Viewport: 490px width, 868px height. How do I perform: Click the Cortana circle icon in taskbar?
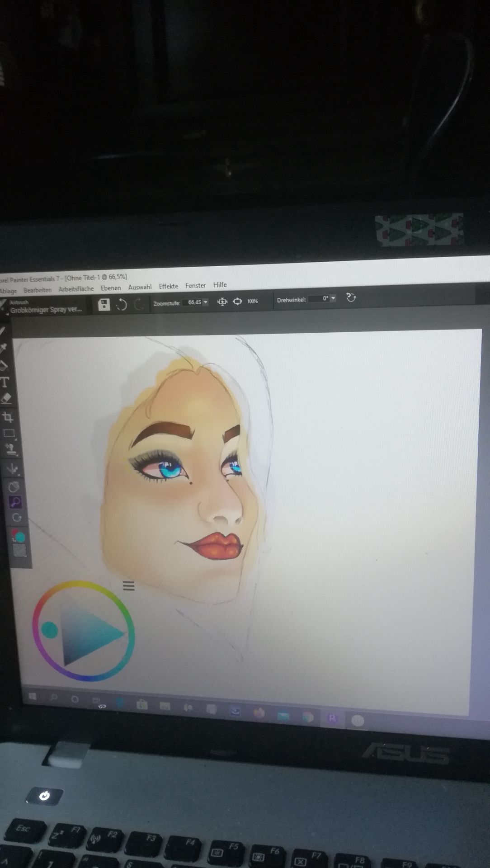[x=75, y=700]
